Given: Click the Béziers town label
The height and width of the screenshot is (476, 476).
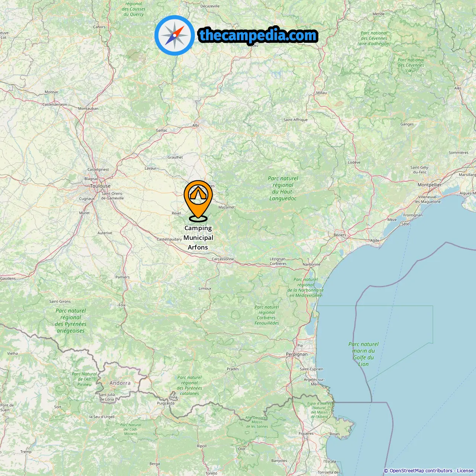Looking at the screenshot, I should (340, 235).
